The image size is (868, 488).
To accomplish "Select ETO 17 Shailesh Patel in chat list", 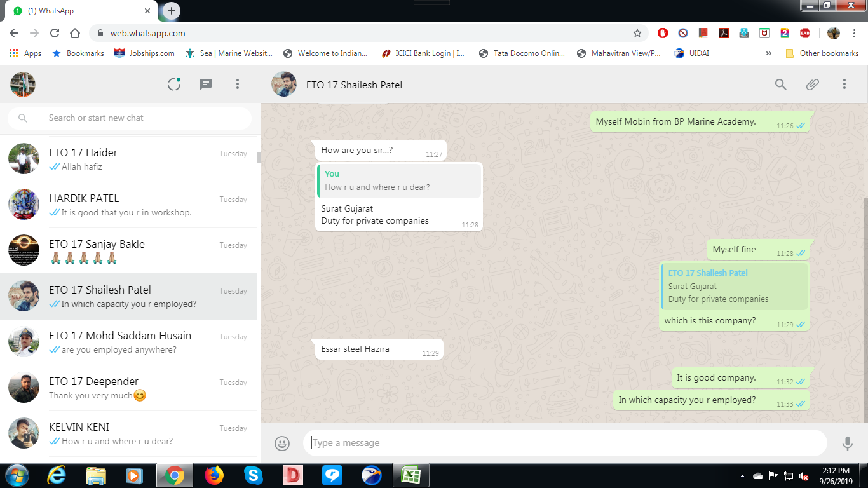I will tap(128, 296).
